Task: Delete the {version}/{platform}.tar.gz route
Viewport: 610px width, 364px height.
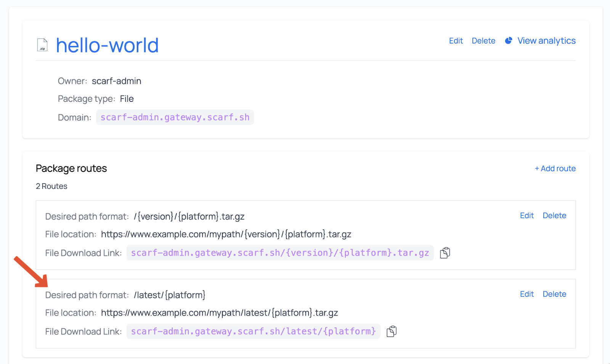Action: click(554, 216)
